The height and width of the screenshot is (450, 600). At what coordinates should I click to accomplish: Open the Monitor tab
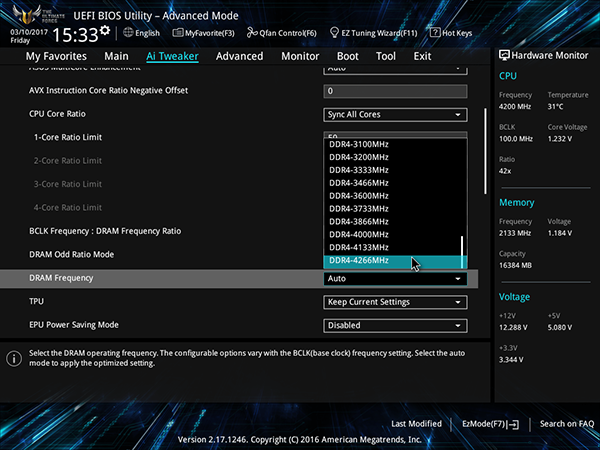300,56
